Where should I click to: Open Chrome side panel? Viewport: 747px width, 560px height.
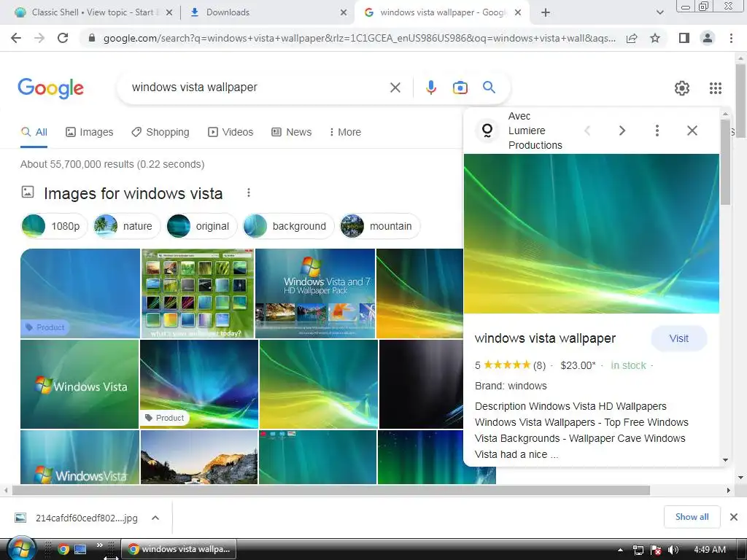pos(684,38)
